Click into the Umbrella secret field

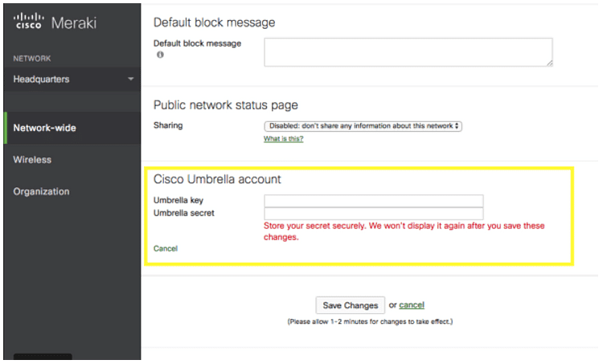(373, 214)
